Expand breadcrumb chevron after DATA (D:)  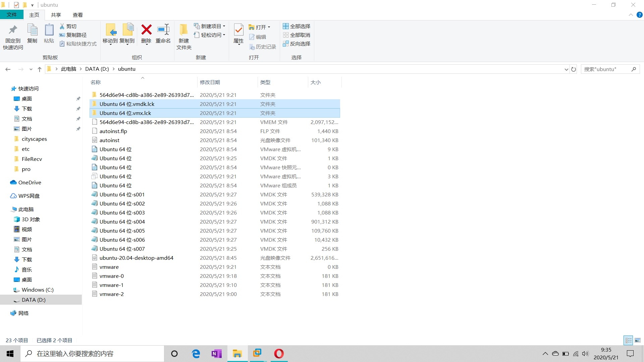click(x=113, y=69)
